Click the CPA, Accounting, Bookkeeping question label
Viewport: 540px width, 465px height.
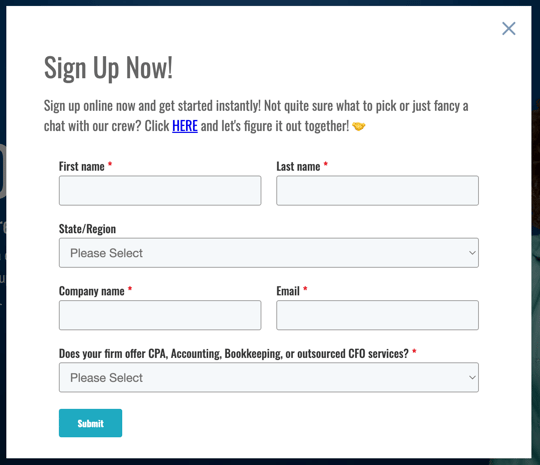233,353
